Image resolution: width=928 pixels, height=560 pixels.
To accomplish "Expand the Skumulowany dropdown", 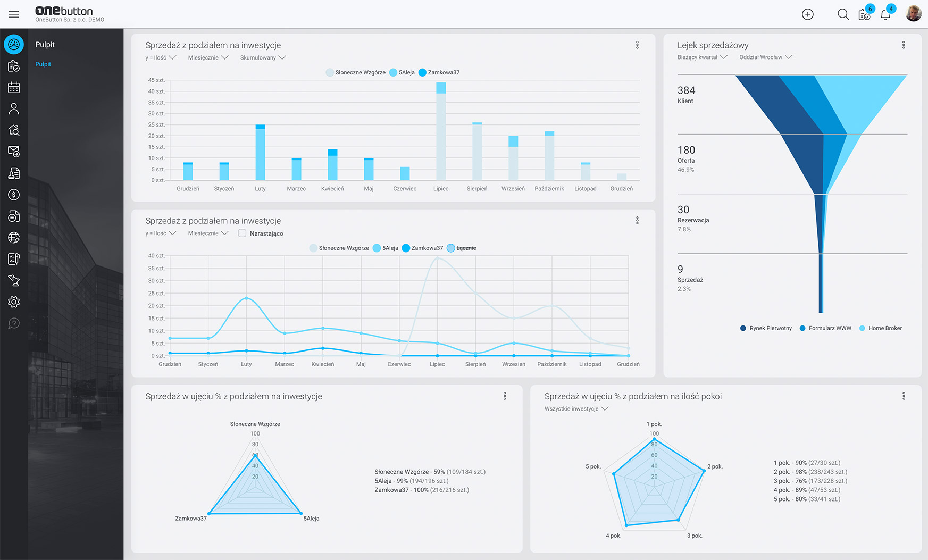I will click(x=263, y=57).
